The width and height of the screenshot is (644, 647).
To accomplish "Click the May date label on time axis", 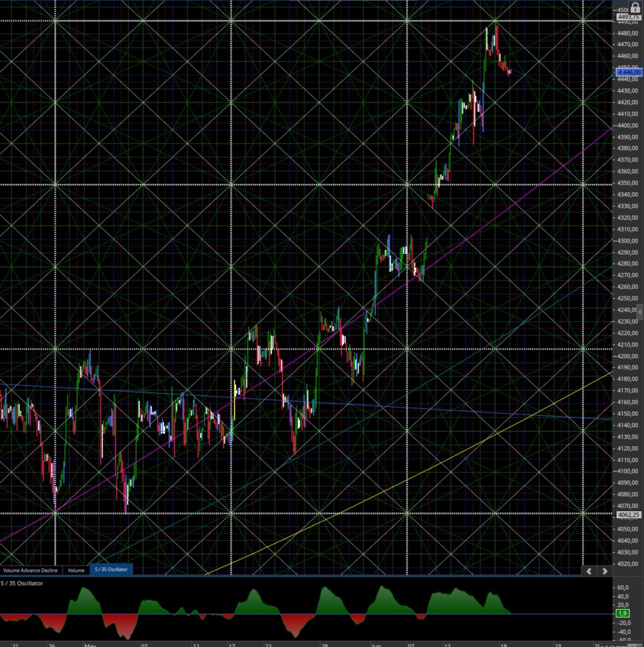I will coord(90,644).
